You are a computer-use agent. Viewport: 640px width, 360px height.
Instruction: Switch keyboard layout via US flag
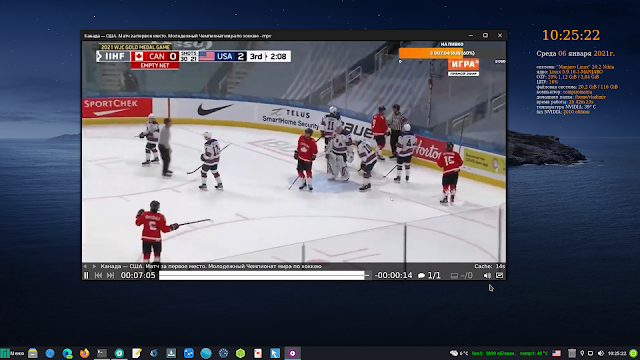(556, 353)
